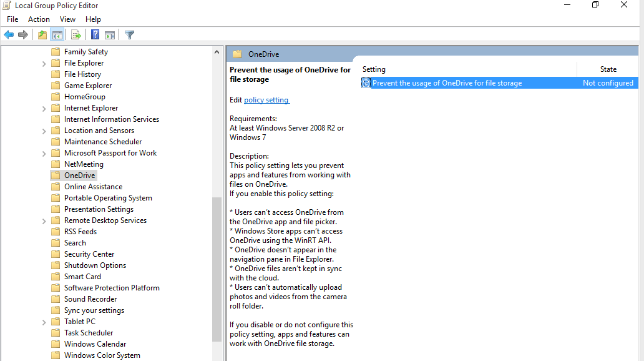
Task: Select Presentation Settings in the tree
Action: click(99, 209)
